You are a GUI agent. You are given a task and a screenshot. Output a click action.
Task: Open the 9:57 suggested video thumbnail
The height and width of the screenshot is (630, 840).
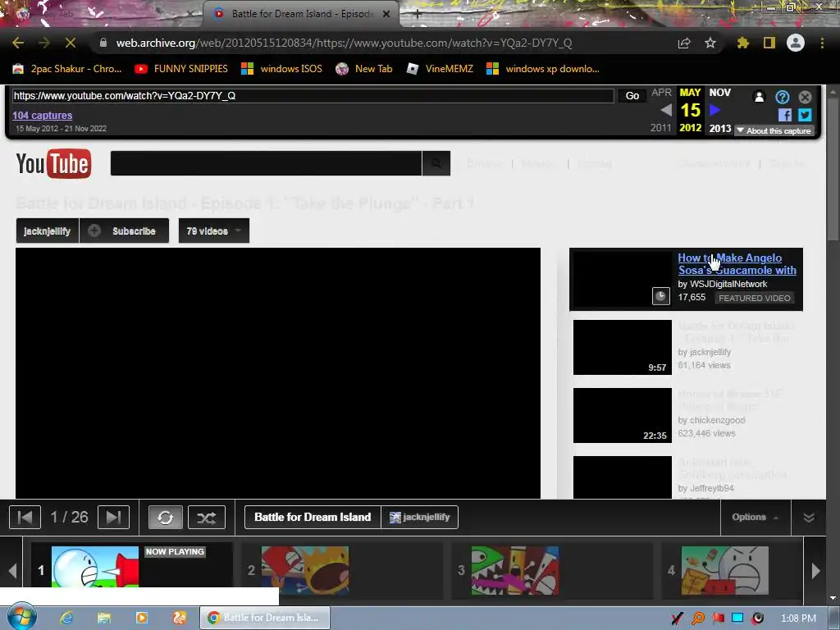pyautogui.click(x=623, y=347)
